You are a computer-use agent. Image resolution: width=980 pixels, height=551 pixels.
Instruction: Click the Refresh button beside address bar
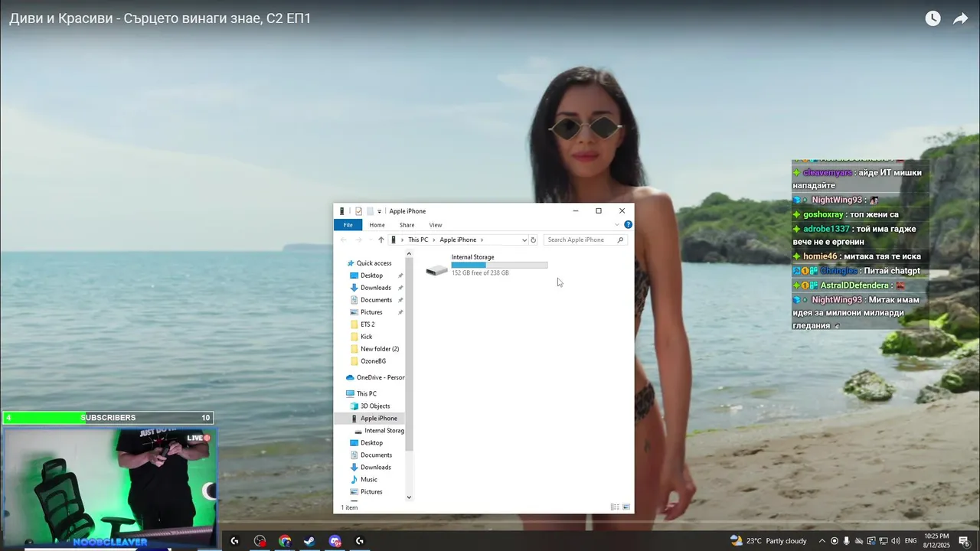534,240
